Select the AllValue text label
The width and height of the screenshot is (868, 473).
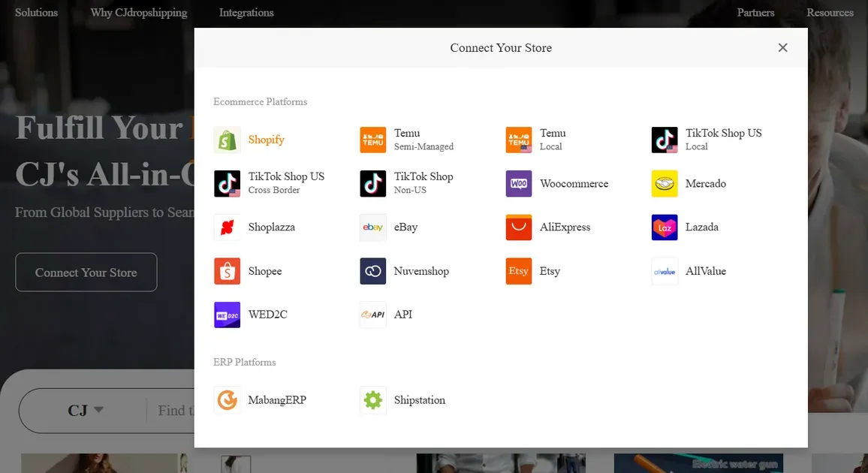pos(706,271)
